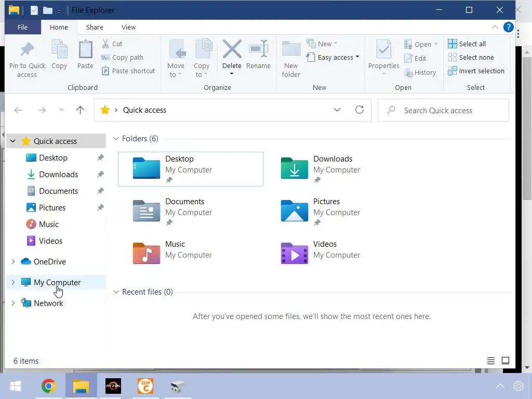Select Desktop in navigation pane

pyautogui.click(x=54, y=158)
